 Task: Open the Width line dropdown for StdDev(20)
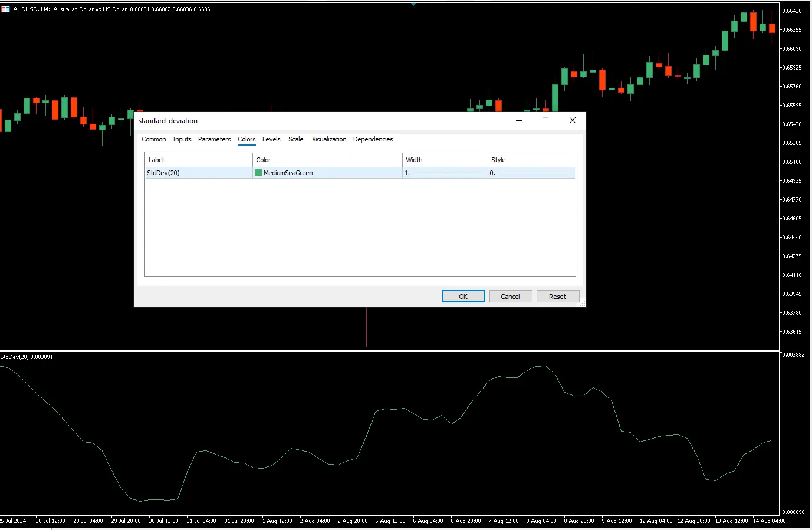[x=445, y=173]
